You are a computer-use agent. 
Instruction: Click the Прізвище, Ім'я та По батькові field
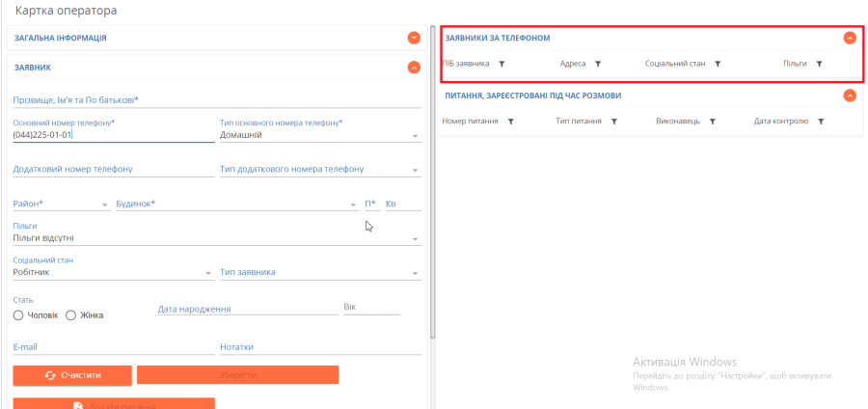pos(217,100)
